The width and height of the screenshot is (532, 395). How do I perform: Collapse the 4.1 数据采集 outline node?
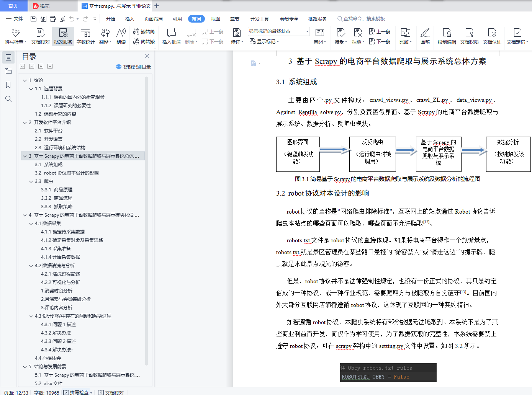pos(31,224)
